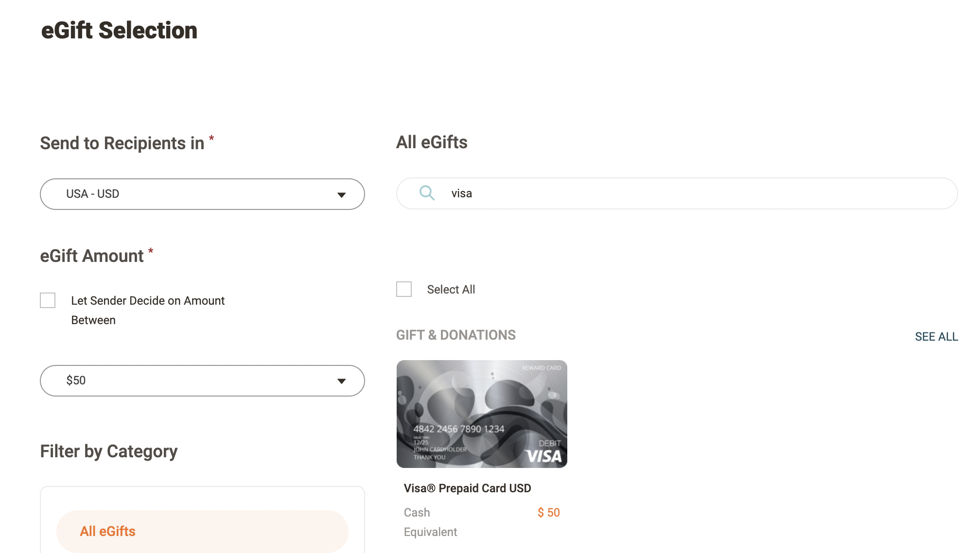This screenshot has width=980, height=553.
Task: Click the GIFT & DONATIONS section heading
Action: coord(455,335)
